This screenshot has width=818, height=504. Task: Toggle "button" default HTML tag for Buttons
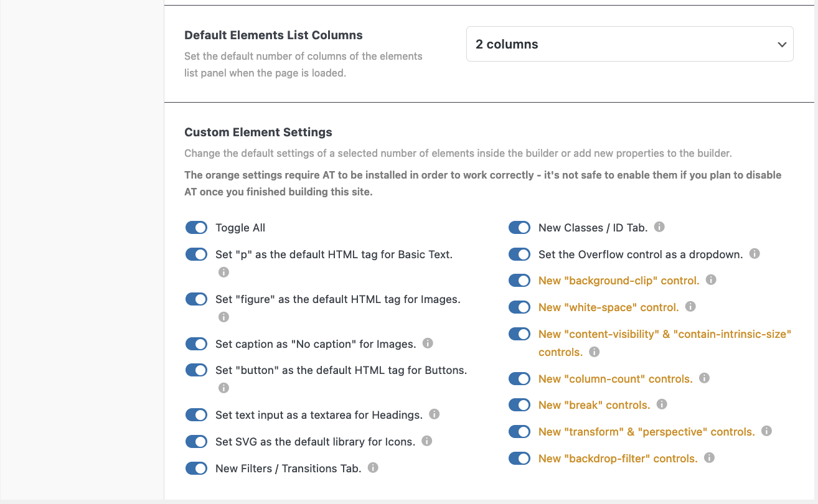pyautogui.click(x=196, y=370)
